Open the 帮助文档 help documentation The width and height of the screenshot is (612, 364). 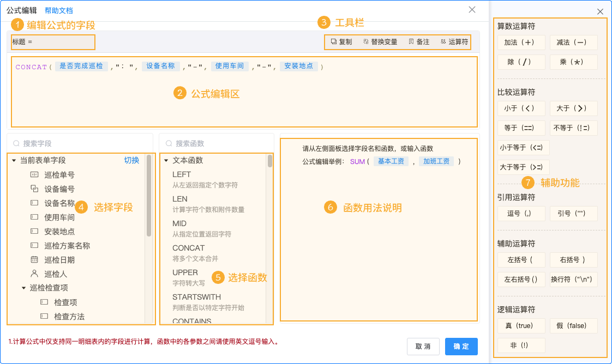[x=59, y=10]
